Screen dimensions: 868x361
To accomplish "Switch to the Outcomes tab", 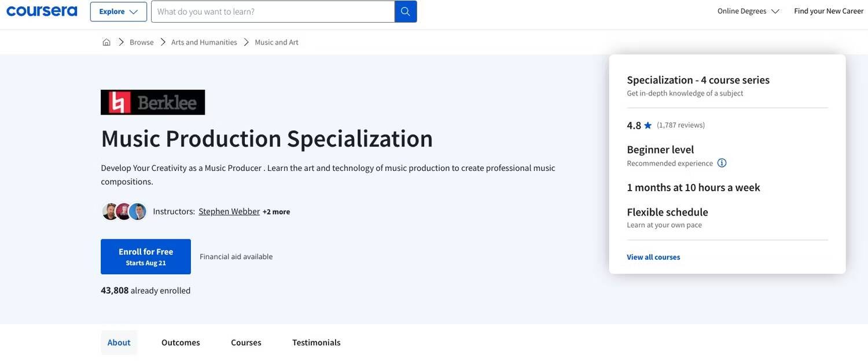I will point(181,342).
